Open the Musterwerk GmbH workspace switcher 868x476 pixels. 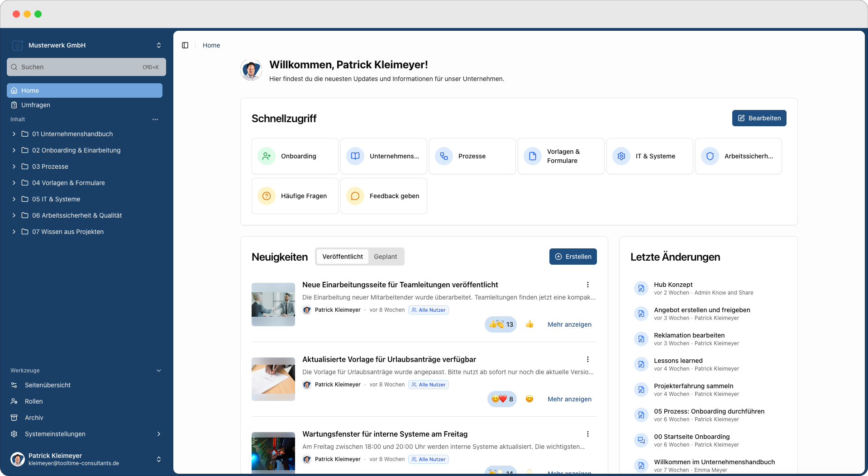coord(159,45)
